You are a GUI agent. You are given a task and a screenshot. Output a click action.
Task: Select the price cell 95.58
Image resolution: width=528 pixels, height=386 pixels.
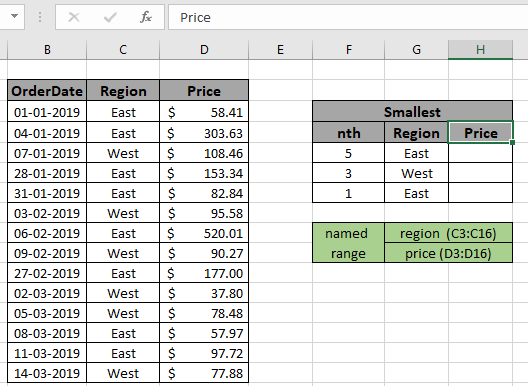point(204,213)
